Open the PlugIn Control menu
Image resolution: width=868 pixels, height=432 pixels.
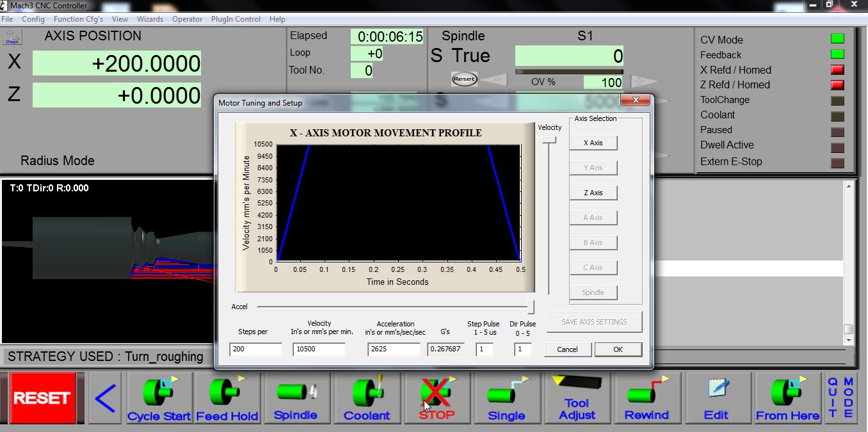(236, 19)
